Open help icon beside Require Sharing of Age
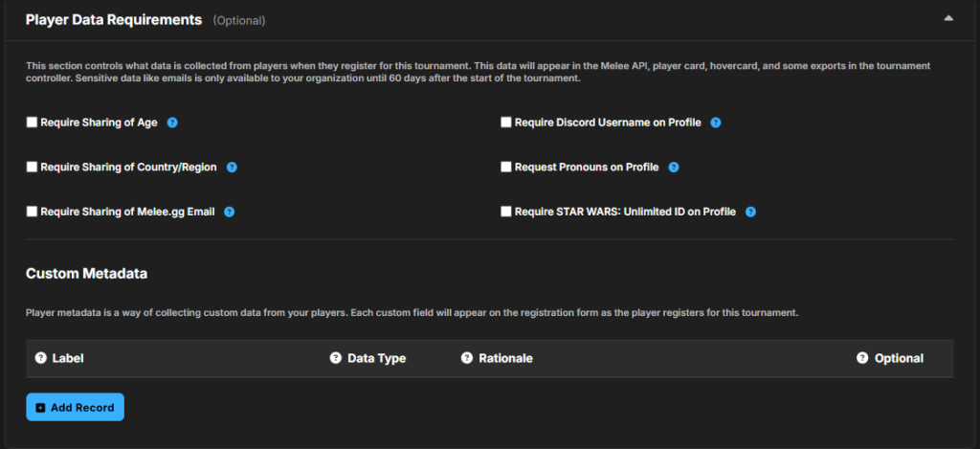 coord(172,123)
